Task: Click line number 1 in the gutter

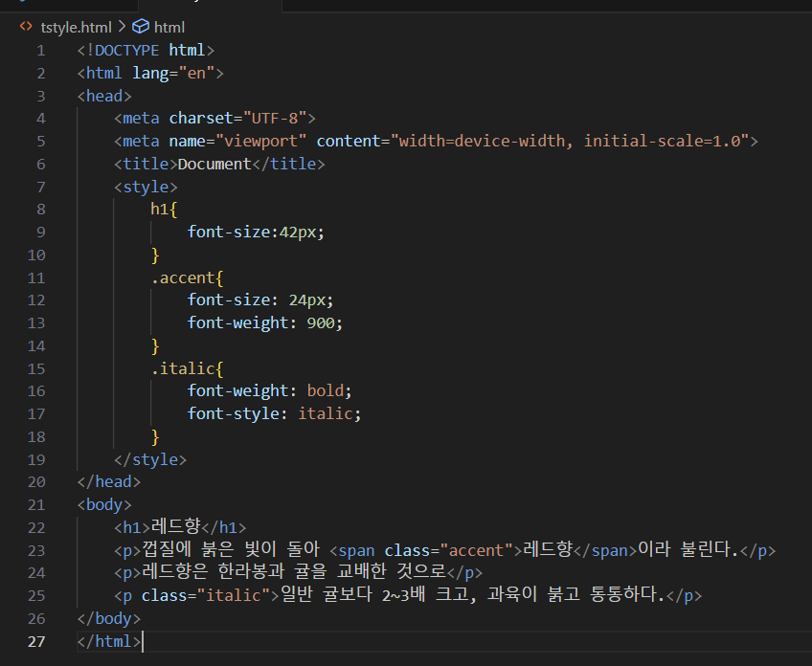Action: [x=41, y=50]
